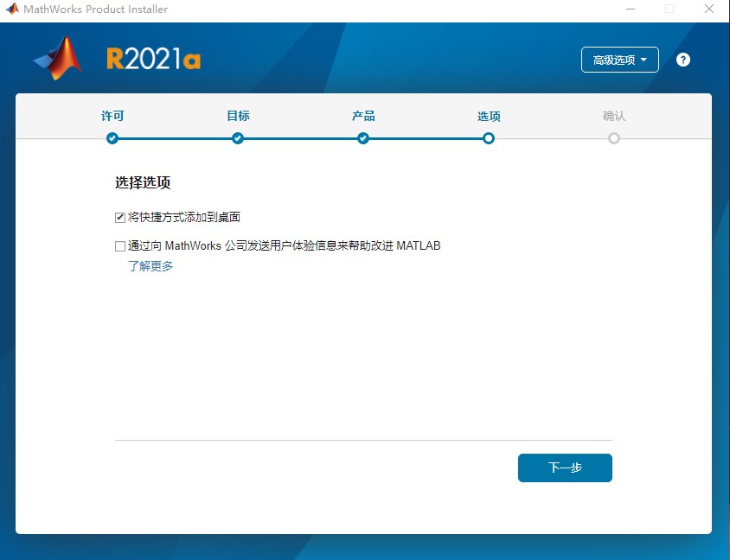Open the 高级选项 dropdown
Screen dimensions: 730x560
tap(619, 60)
